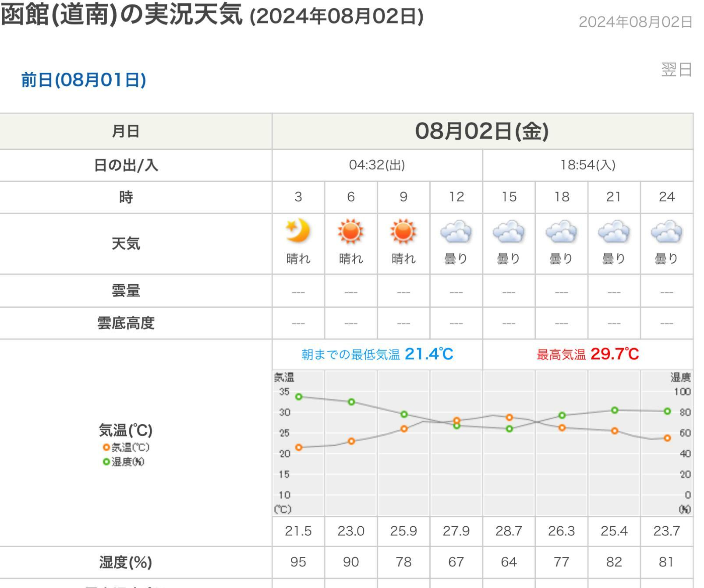Click humidity value 64

click(x=509, y=562)
